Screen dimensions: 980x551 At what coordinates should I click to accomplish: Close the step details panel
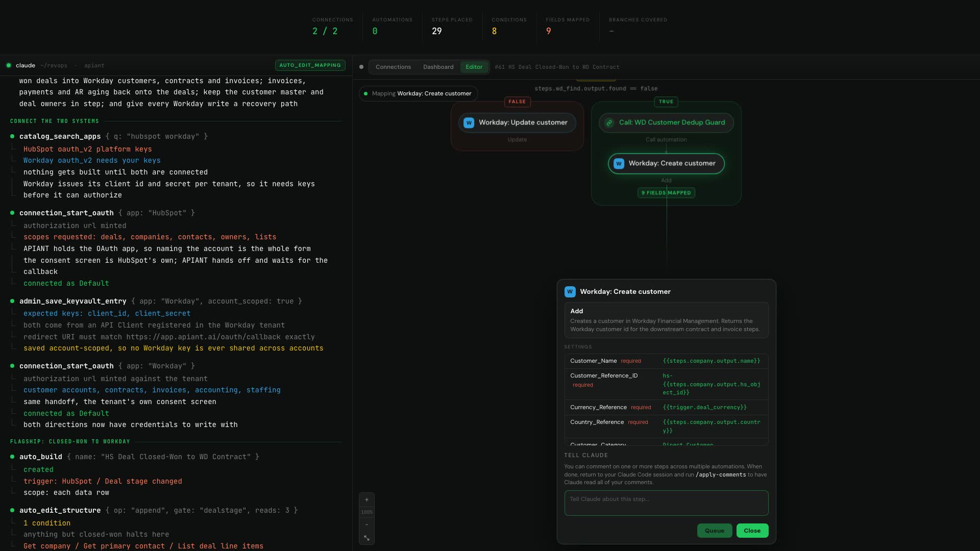[752, 531]
